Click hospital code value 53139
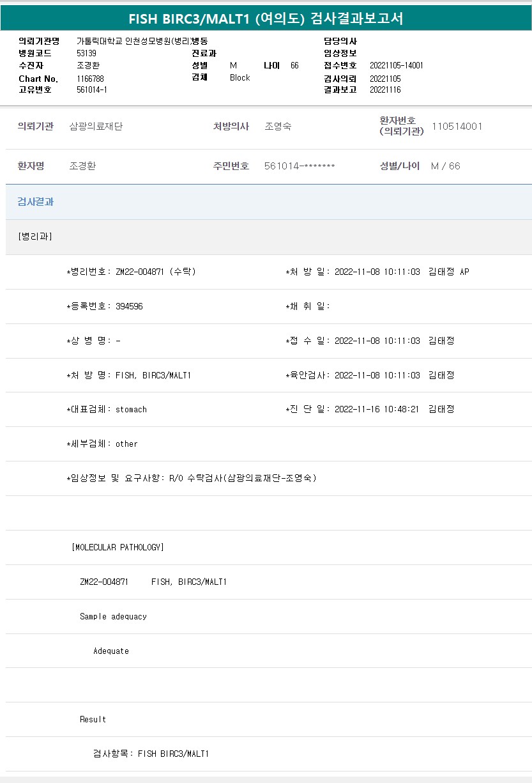532x783 pixels. point(86,53)
